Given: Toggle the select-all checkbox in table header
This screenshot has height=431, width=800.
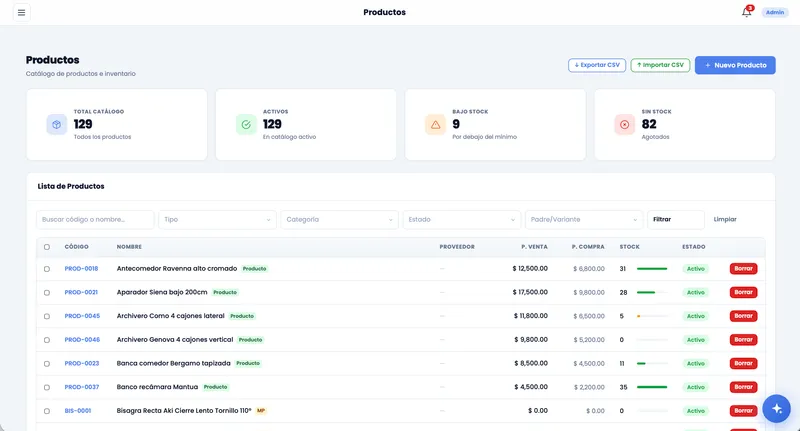Looking at the screenshot, I should pos(47,247).
